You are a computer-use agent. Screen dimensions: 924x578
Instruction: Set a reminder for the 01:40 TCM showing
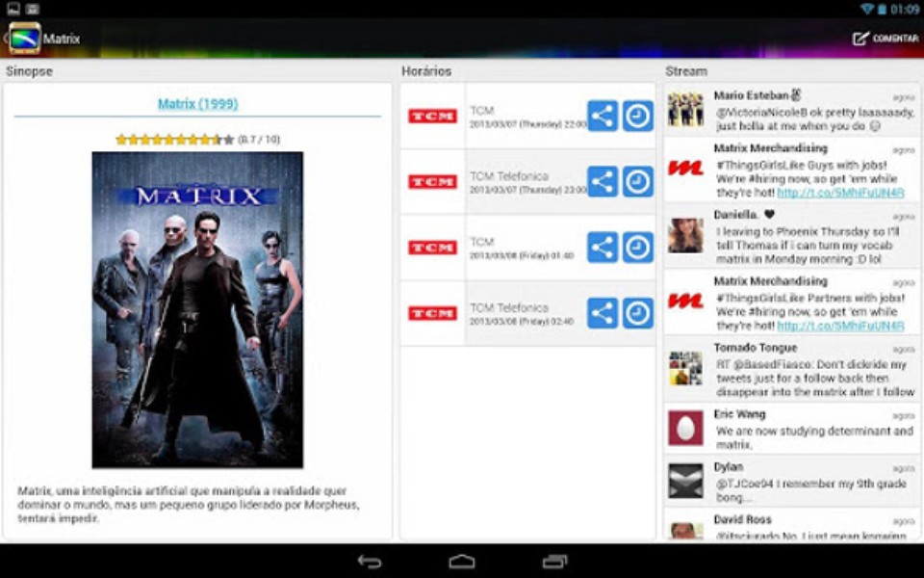coord(637,248)
